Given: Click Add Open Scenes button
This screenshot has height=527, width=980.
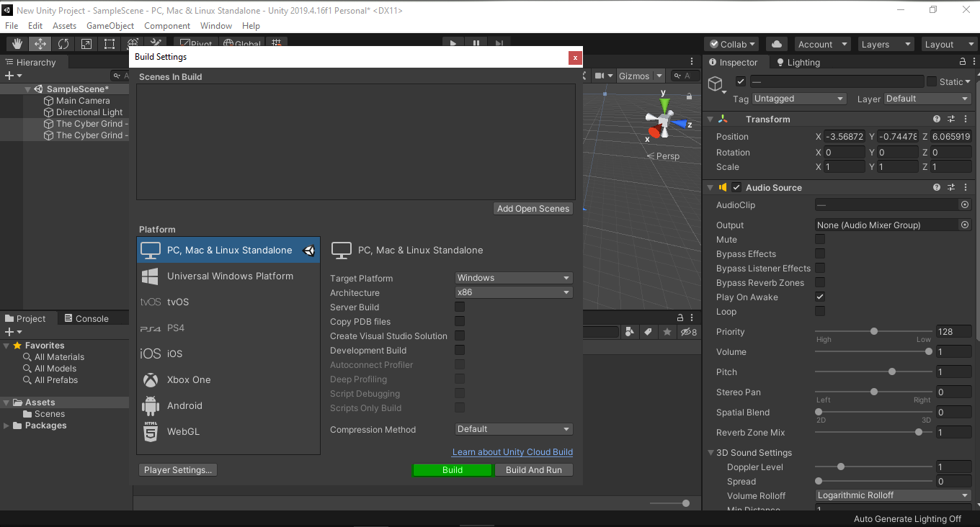Looking at the screenshot, I should tap(533, 209).
